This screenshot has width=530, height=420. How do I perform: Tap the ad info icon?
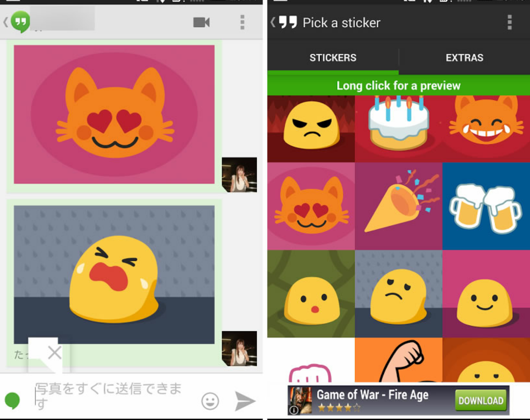pyautogui.click(x=293, y=410)
